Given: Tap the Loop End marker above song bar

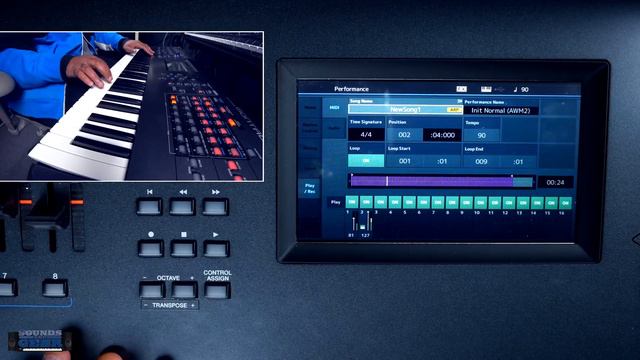Looking at the screenshot, I should pyautogui.click(x=512, y=176).
